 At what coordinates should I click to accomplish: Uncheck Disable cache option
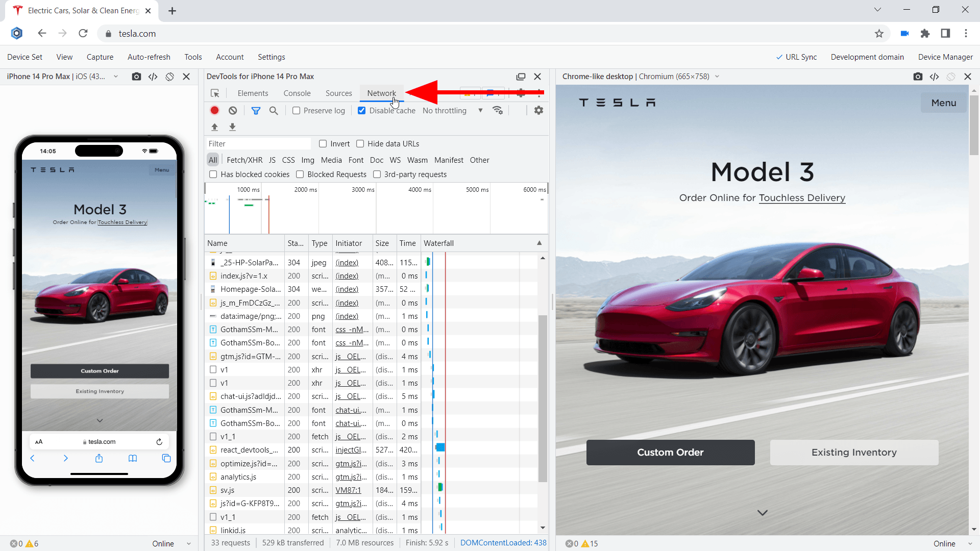coord(361,111)
